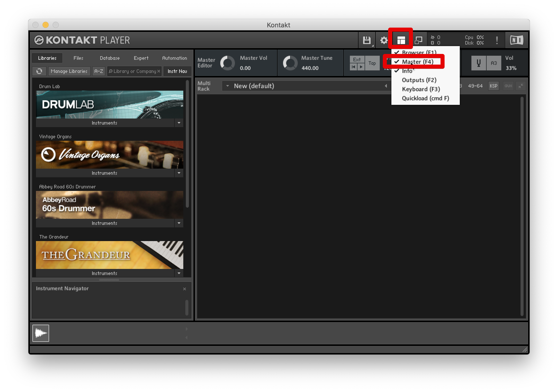Click the libraries list scrollbar
This screenshot has height=392, width=558.
[x=187, y=144]
